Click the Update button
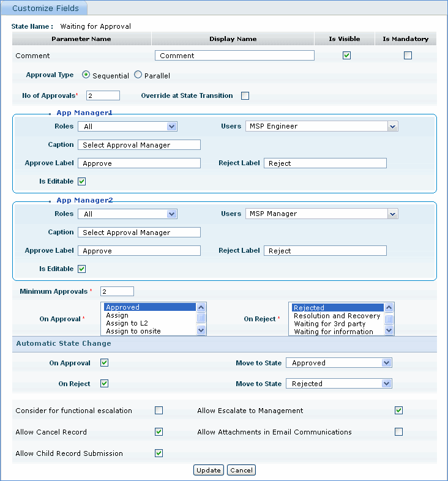The height and width of the screenshot is (481, 448). tap(209, 471)
